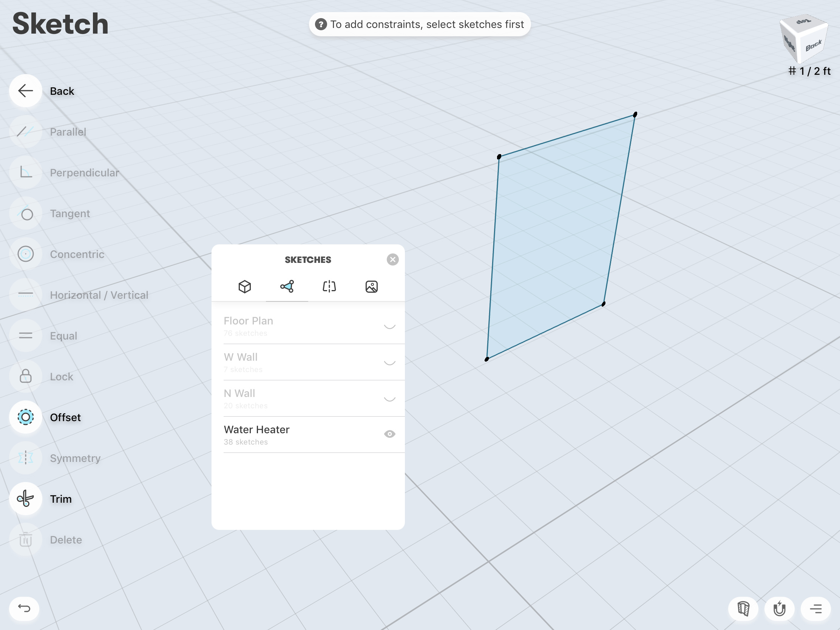The width and height of the screenshot is (840, 630).
Task: Select the top-right vertex of the sketch
Action: point(635,114)
